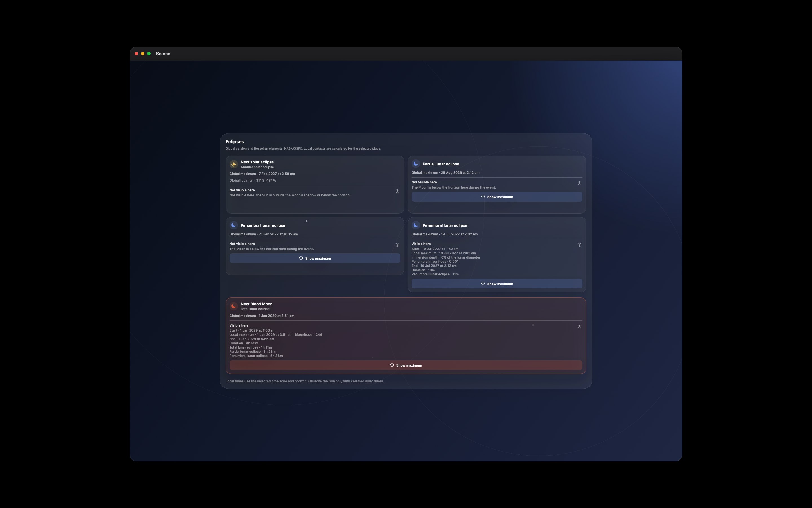Screen dimensions: 812x508
Task: Open info icon on Next Blood Moon card
Action: [x=579, y=327]
